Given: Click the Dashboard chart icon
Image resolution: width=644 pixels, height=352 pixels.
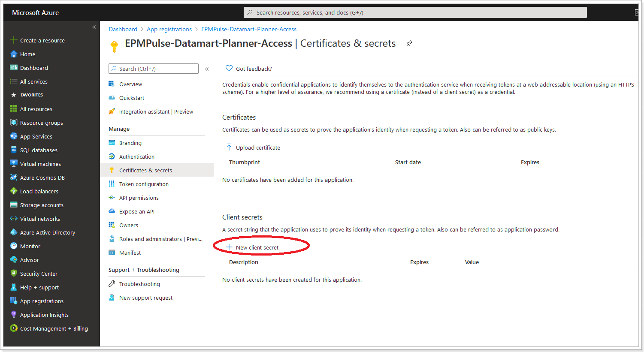Looking at the screenshot, I should [13, 68].
